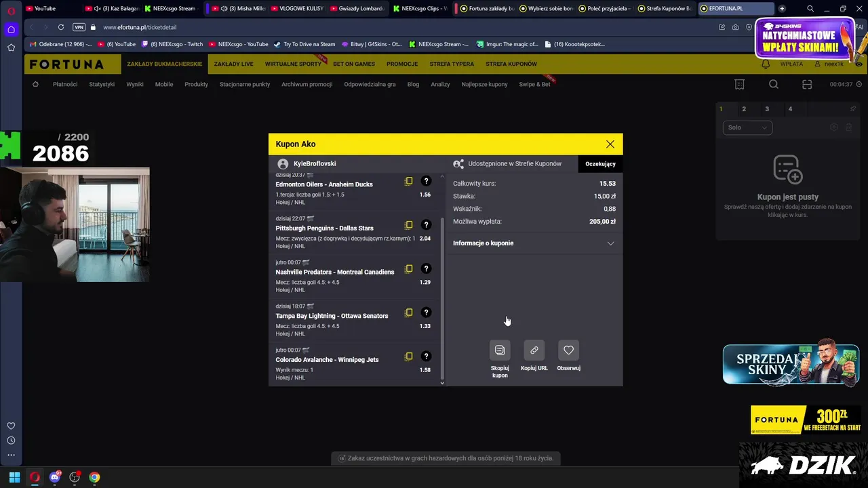Viewport: 868px width, 488px height.
Task: Open Swipe & Bet link
Action: coord(534,85)
